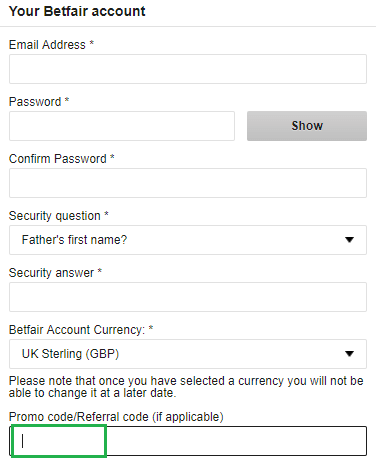Open the Father's first name? dropdown

[x=188, y=240]
